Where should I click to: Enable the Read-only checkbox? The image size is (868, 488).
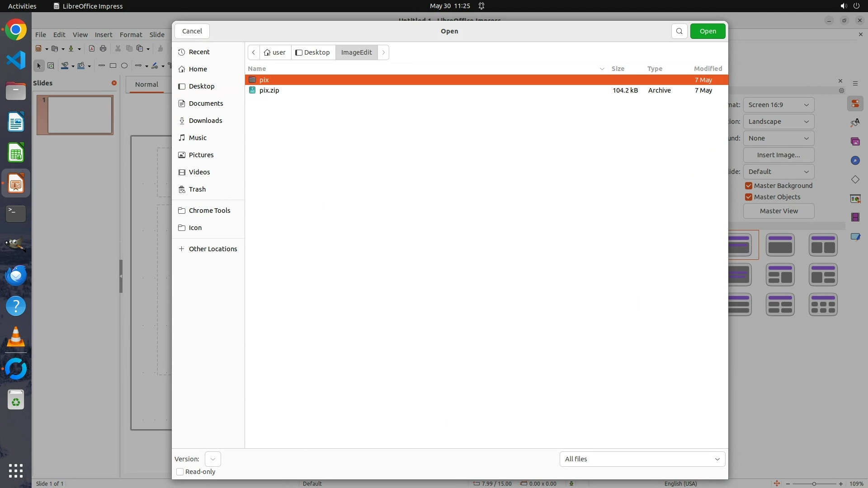pos(180,472)
